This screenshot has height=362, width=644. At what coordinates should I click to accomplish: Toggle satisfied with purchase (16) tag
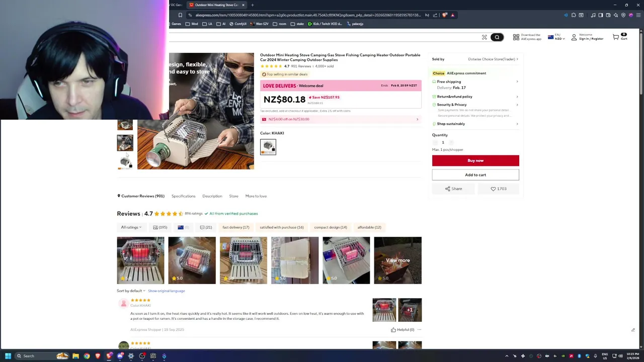tap(282, 227)
